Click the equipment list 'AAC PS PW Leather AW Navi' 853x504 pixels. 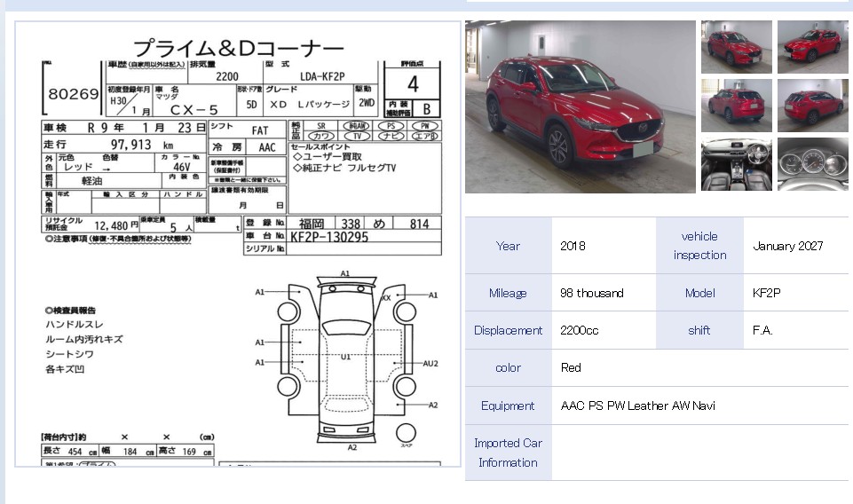coord(637,406)
